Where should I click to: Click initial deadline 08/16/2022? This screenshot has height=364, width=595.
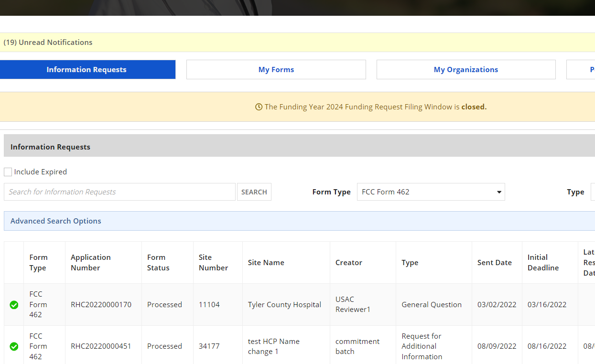(547, 346)
